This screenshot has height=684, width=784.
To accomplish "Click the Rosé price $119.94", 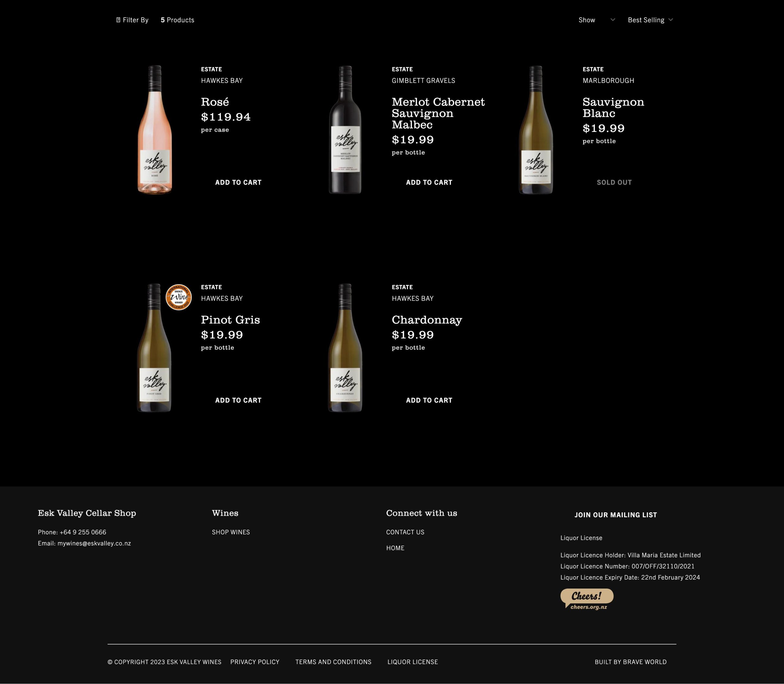I will (x=226, y=117).
